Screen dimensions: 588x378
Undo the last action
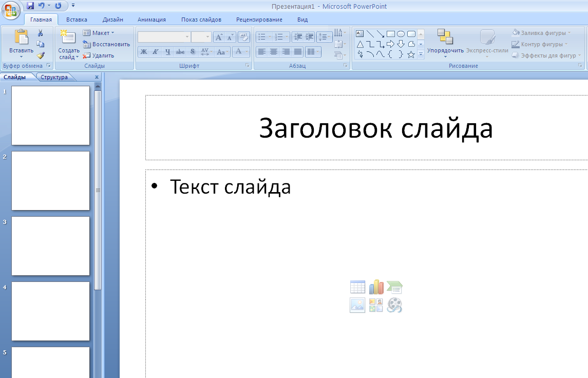(x=41, y=6)
